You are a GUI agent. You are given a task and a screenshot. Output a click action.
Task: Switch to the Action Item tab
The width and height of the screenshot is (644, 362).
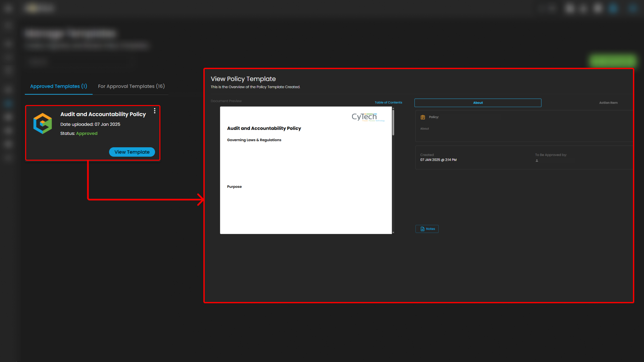tap(608, 103)
